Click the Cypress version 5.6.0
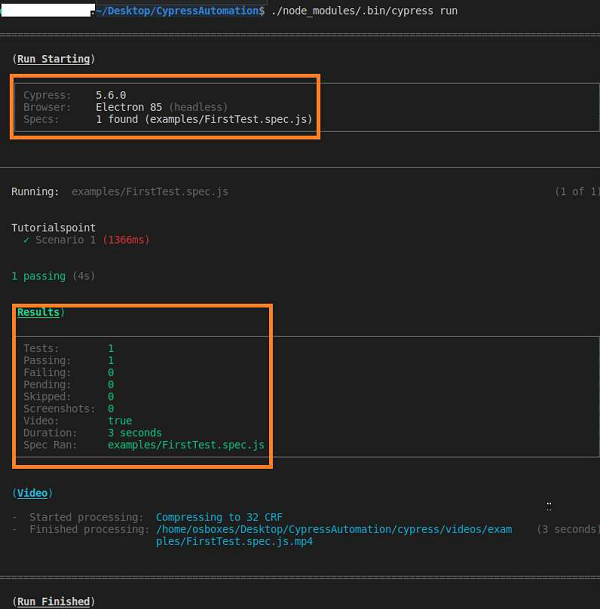The height and width of the screenshot is (609, 600). point(110,95)
